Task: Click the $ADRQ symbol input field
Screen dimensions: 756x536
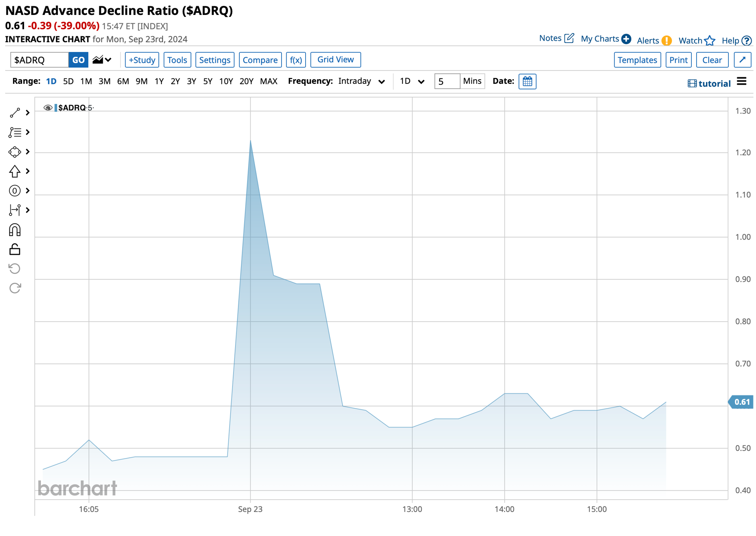Action: (39, 60)
